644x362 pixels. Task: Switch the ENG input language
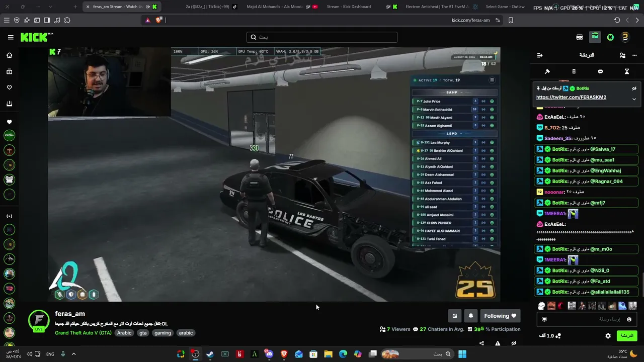[x=50, y=354]
